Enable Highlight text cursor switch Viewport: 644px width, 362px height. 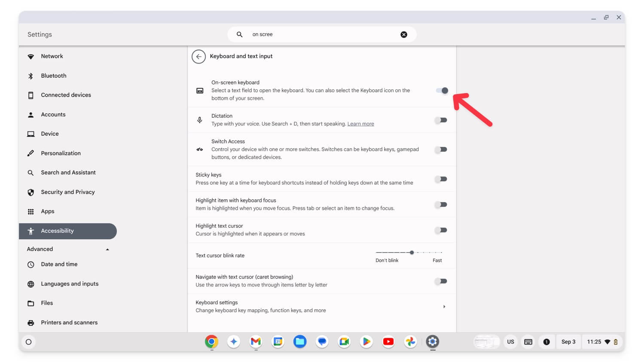441,230
